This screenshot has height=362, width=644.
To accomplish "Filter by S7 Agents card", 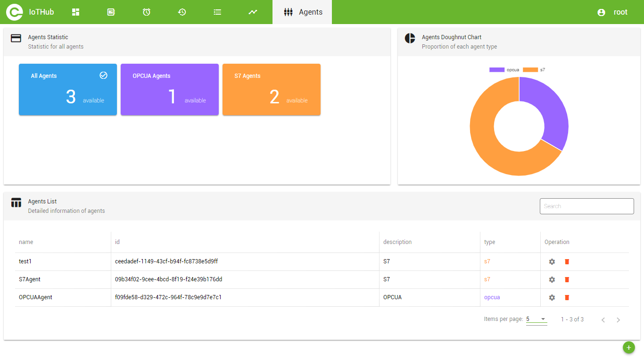I will click(x=272, y=89).
